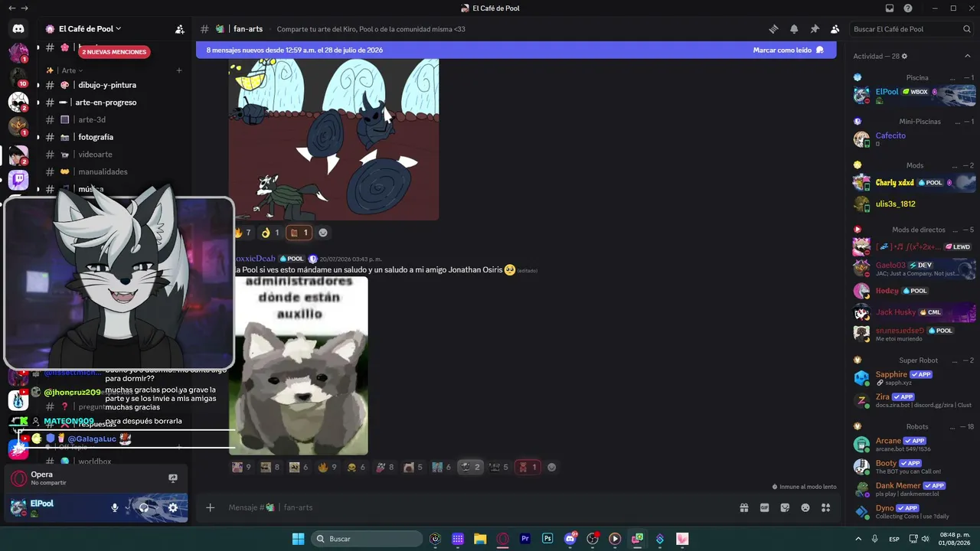Open notification settings bell icon

(794, 29)
